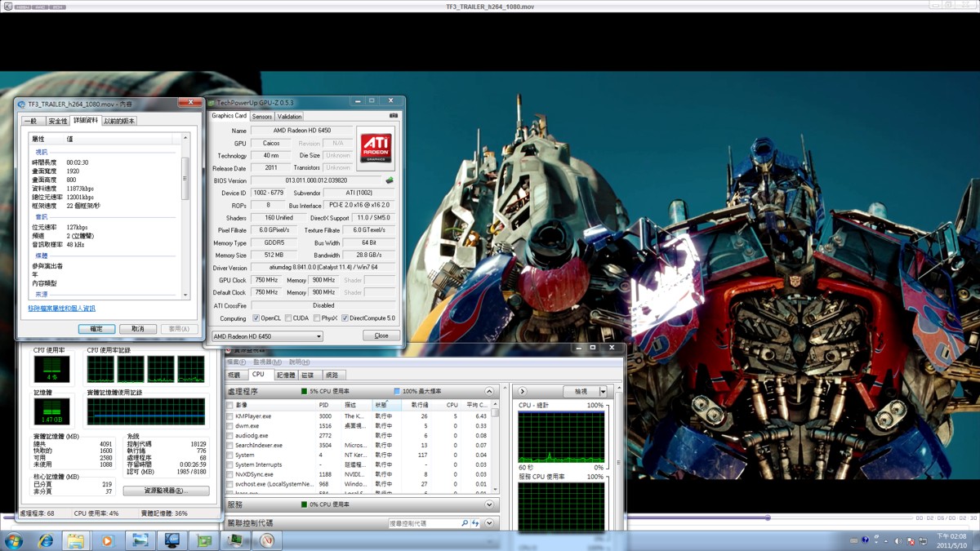Open the 安全性 tab in the properties dialog
This screenshot has height=551, width=980.
coord(58,121)
